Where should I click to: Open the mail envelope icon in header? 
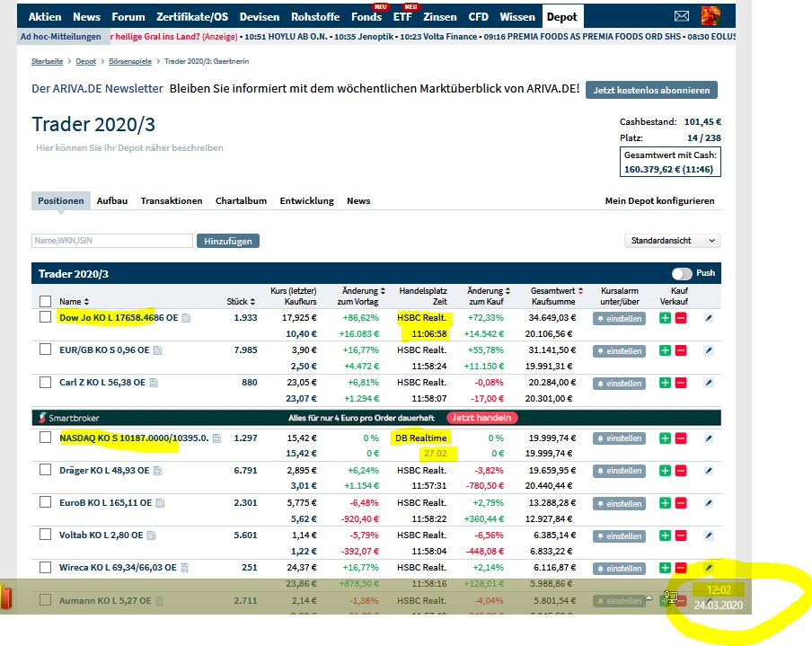(x=682, y=16)
